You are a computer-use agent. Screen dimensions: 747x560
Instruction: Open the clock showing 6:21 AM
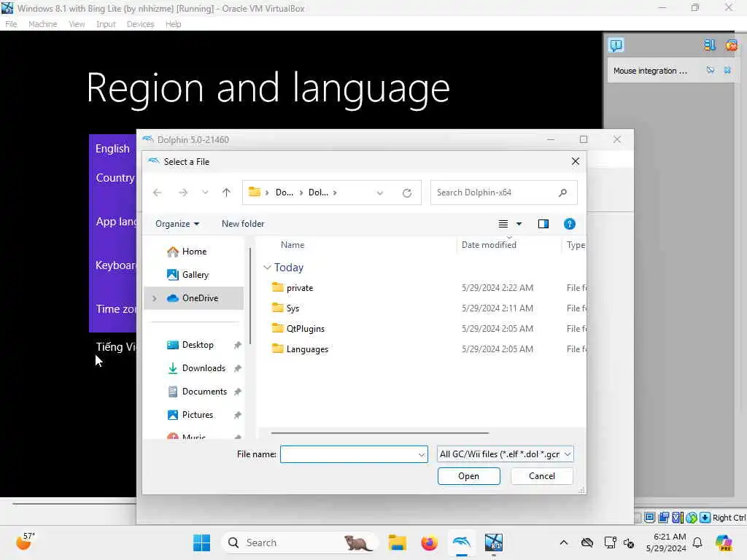coord(667,542)
